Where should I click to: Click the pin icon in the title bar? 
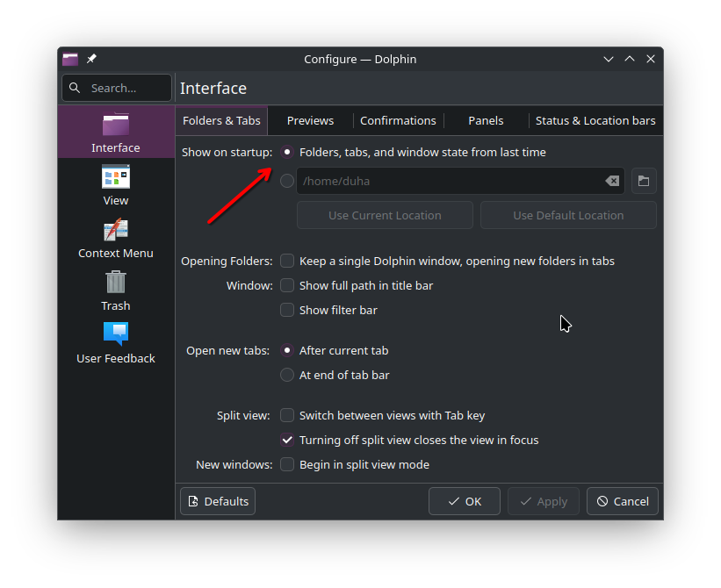(91, 59)
